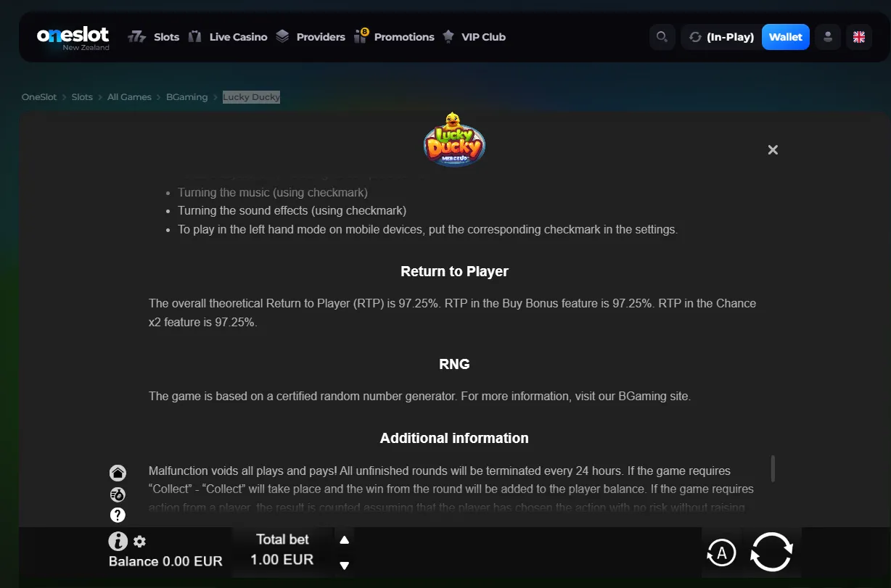Click the game info "i" icon
Viewport: 891px width, 588px height.
118,541
